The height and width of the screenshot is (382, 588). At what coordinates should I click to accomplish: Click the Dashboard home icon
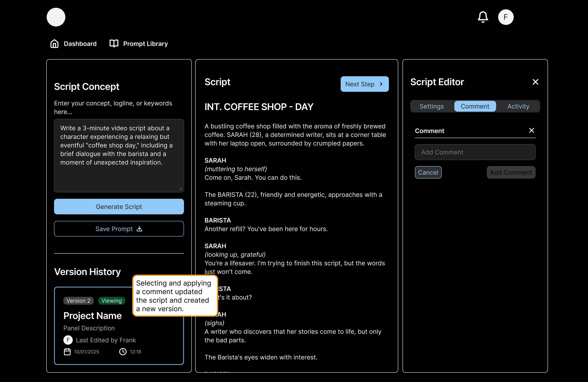point(54,44)
